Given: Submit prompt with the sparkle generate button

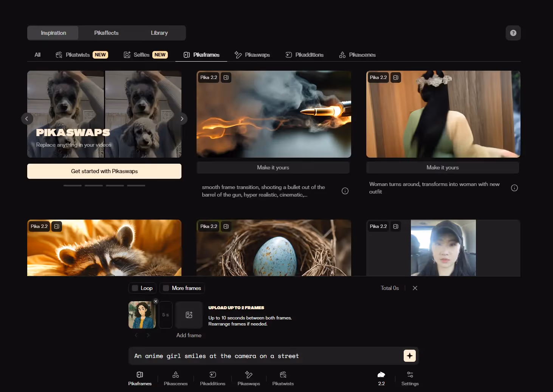Looking at the screenshot, I should click(x=410, y=356).
